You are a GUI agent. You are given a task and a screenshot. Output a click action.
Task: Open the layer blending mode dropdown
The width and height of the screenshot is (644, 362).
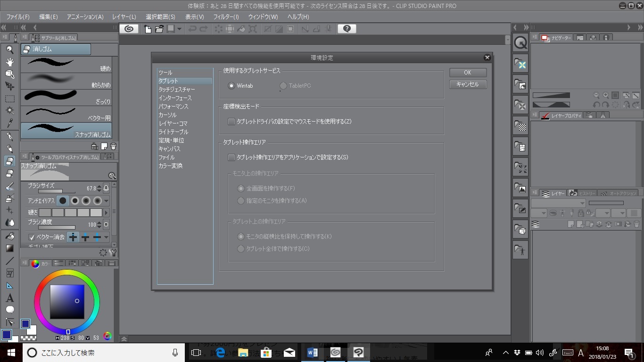[558, 203]
